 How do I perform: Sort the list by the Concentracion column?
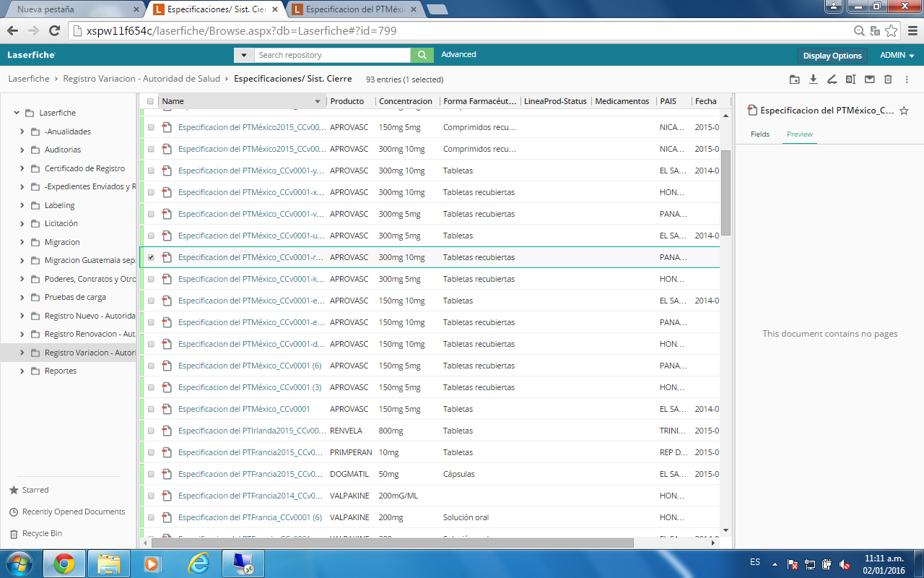406,101
